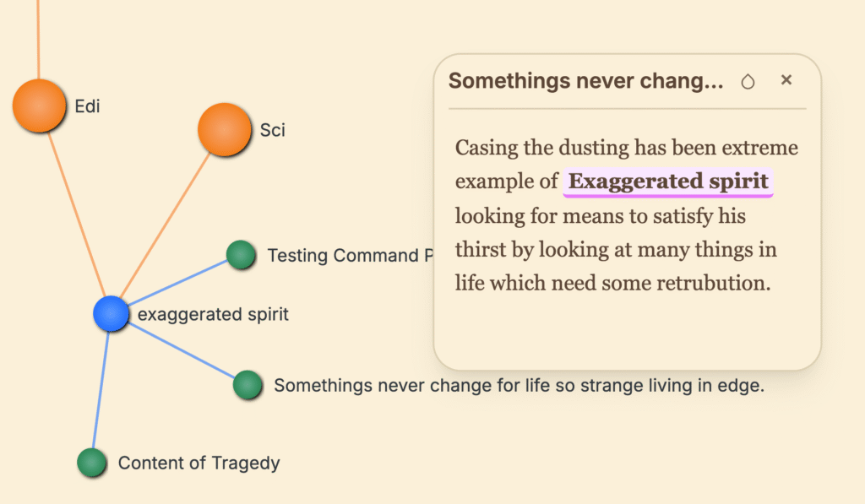Viewport: 865px width, 504px height.
Task: Click blue edge leading to Content of Tragedy
Action: pos(101,388)
